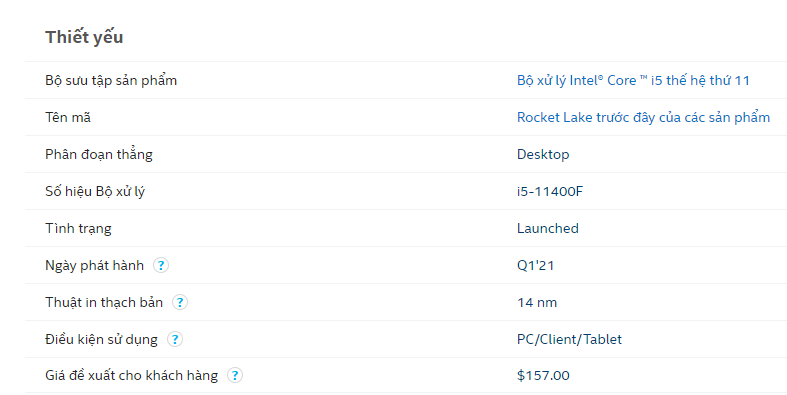Open Bộ xử lý Intel Core i5 thế hệ thứ 11 link

[x=633, y=80]
